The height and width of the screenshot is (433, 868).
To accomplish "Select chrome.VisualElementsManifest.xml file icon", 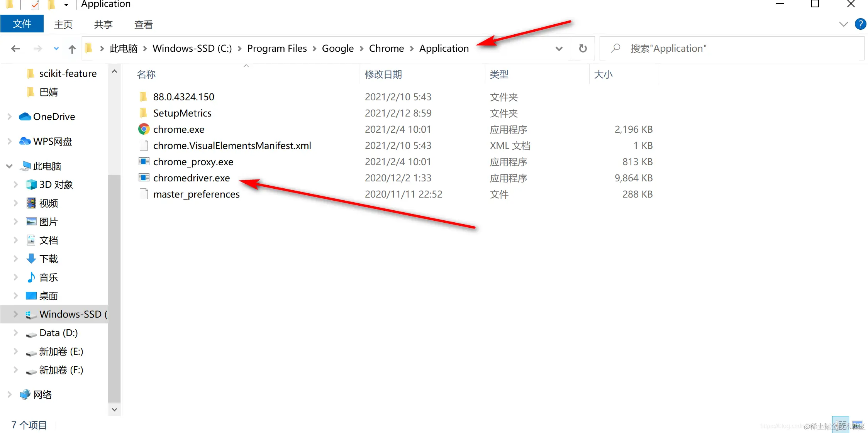I will pyautogui.click(x=144, y=145).
